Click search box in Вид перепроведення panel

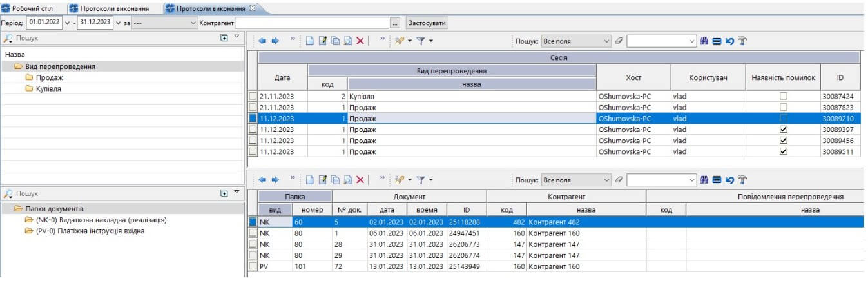(110, 38)
